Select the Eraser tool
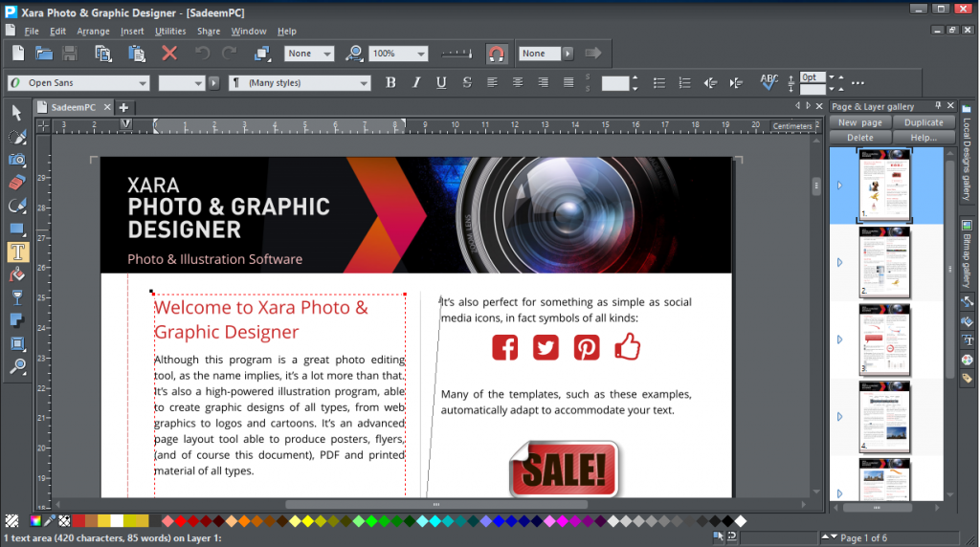The height and width of the screenshot is (547, 980). 17,183
